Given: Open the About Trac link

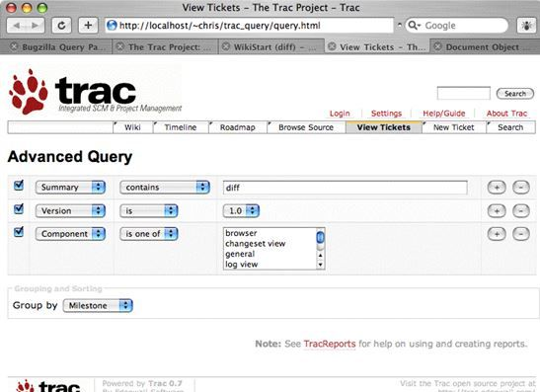Looking at the screenshot, I should point(506,114).
